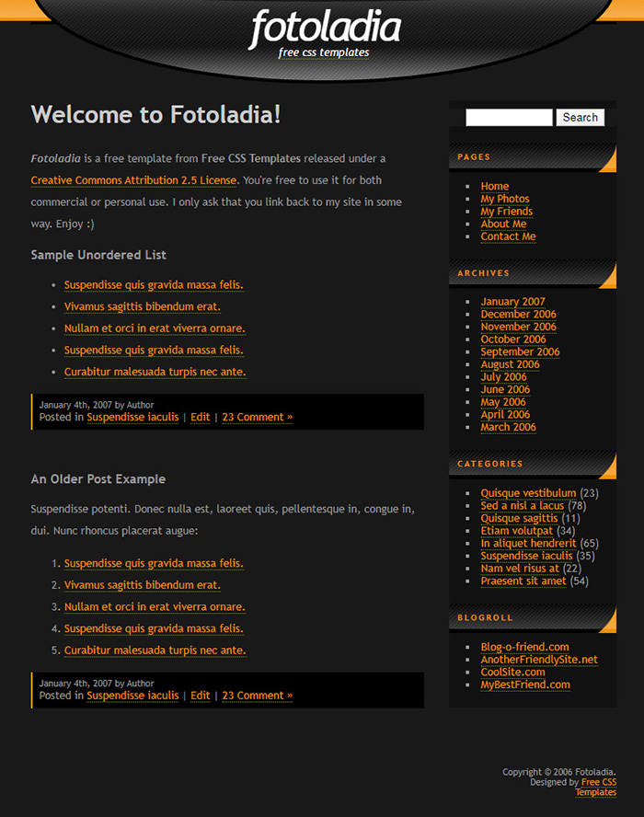
Task: Open Free CSS Templates in the footer
Action: tap(599, 782)
